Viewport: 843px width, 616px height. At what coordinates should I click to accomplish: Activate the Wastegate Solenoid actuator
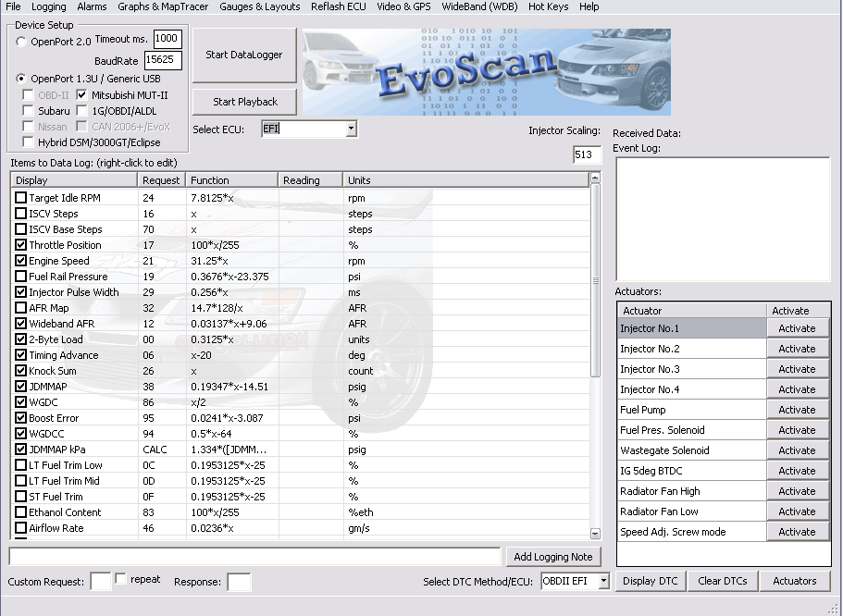pyautogui.click(x=797, y=450)
